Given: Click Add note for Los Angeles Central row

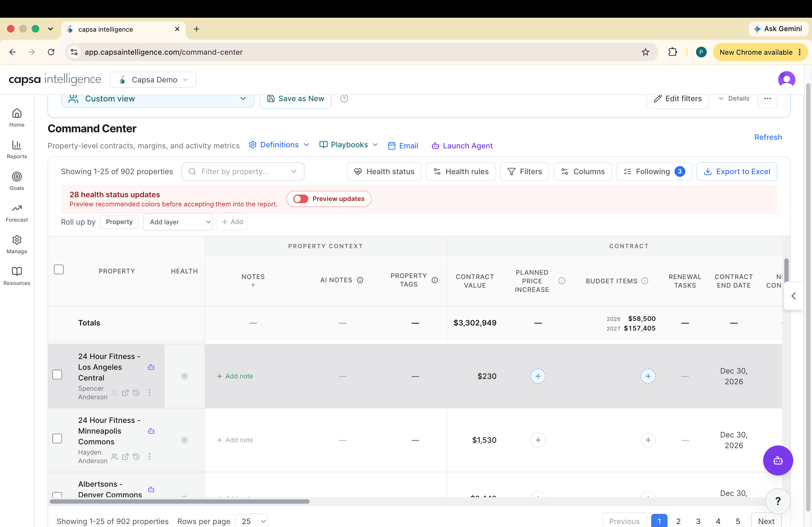Looking at the screenshot, I should click(x=235, y=376).
